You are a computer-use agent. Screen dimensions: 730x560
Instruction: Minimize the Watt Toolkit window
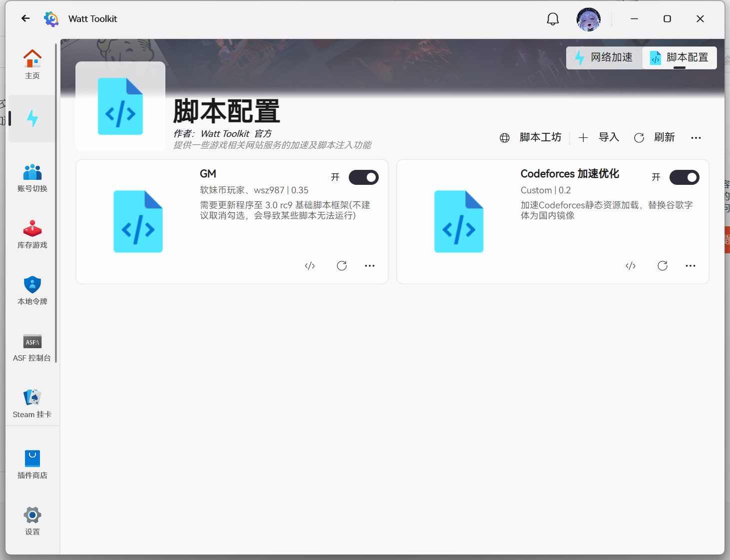click(634, 18)
